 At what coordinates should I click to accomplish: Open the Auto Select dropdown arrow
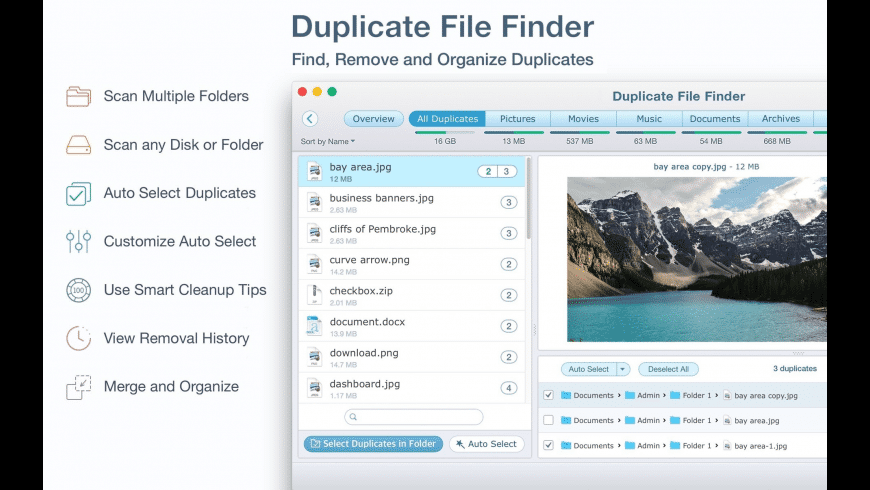click(623, 369)
